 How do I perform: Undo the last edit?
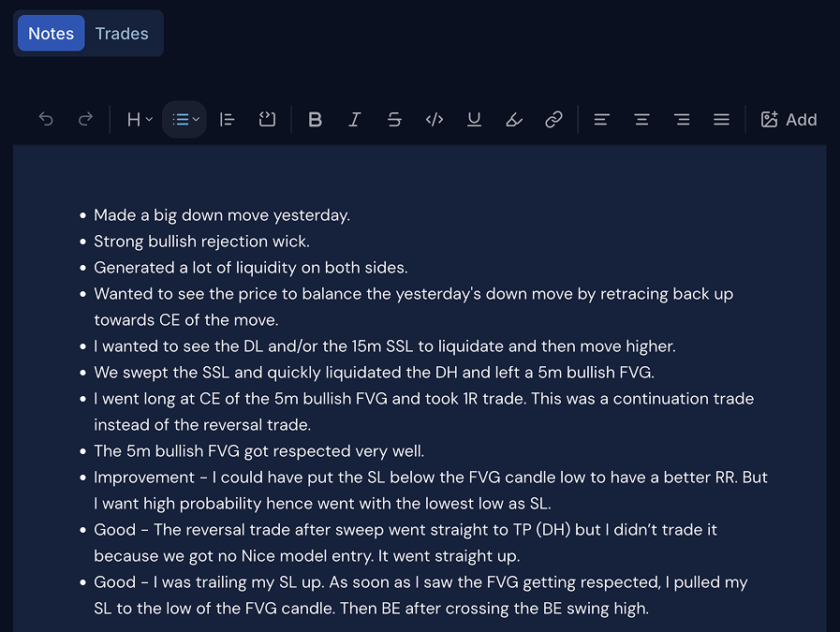[x=45, y=119]
